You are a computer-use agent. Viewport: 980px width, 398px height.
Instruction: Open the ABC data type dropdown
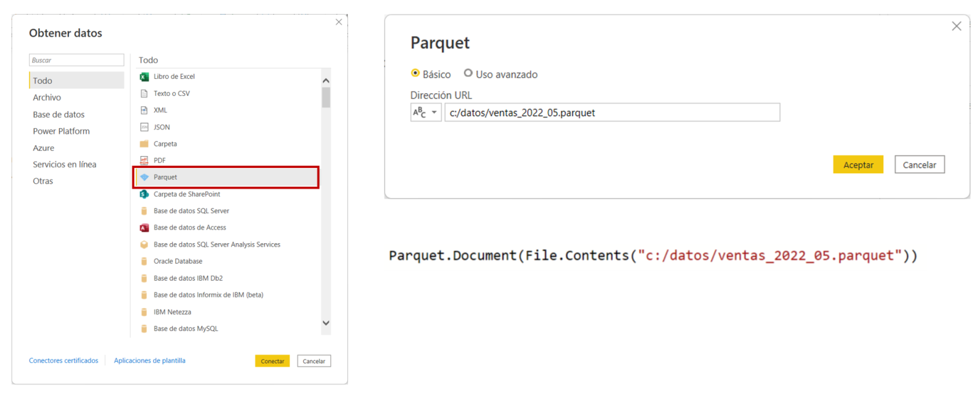pyautogui.click(x=426, y=112)
